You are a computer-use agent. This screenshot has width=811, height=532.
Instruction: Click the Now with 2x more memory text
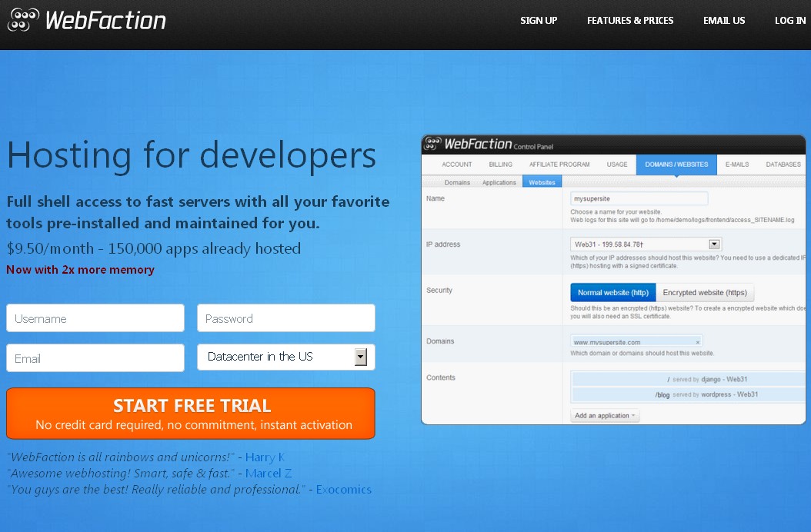[x=80, y=269]
